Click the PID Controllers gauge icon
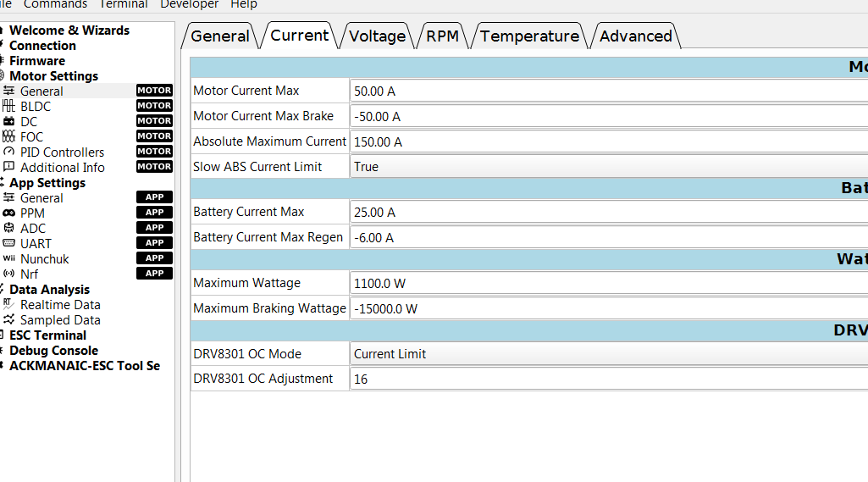This screenshot has height=482, width=868. click(9, 152)
